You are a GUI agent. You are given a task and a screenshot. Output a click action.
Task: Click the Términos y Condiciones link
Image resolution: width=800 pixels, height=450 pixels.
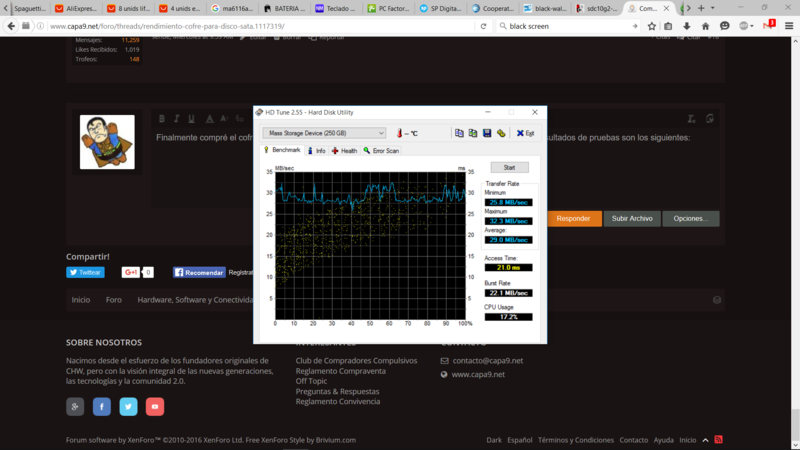point(576,440)
